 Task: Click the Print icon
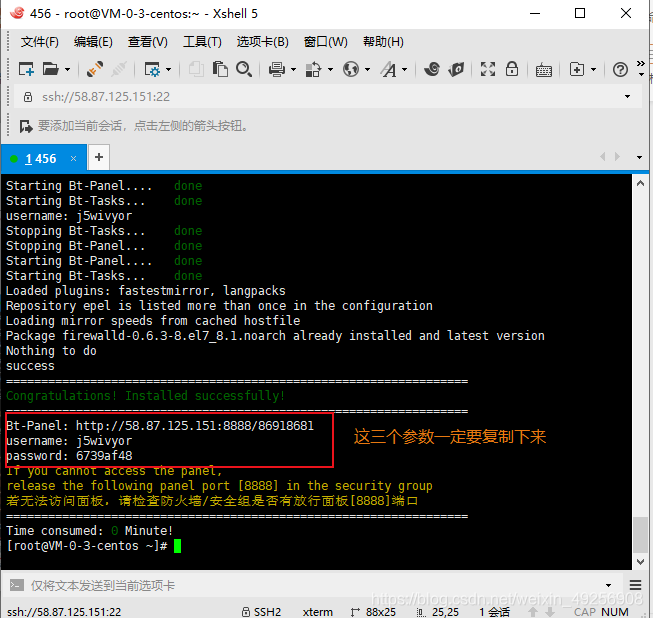[x=277, y=69]
